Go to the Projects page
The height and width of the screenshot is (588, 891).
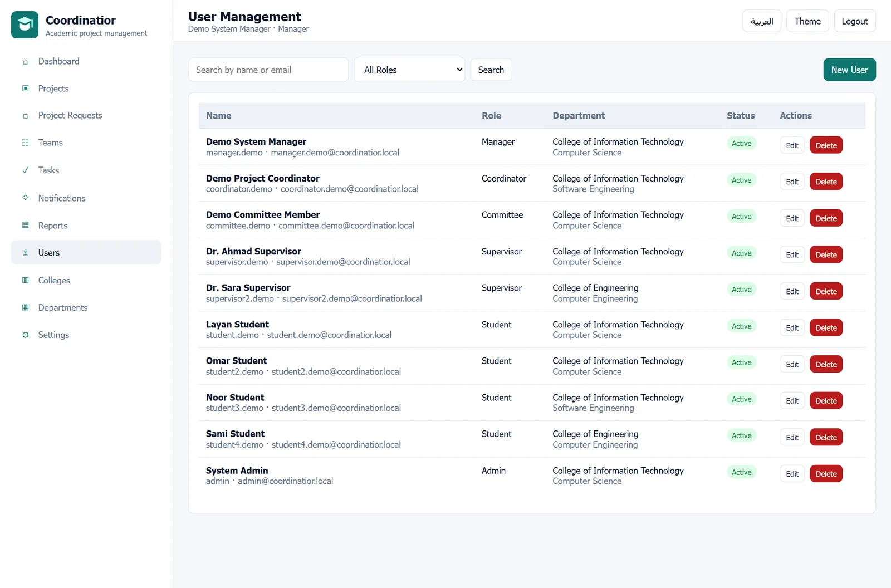coord(86,89)
